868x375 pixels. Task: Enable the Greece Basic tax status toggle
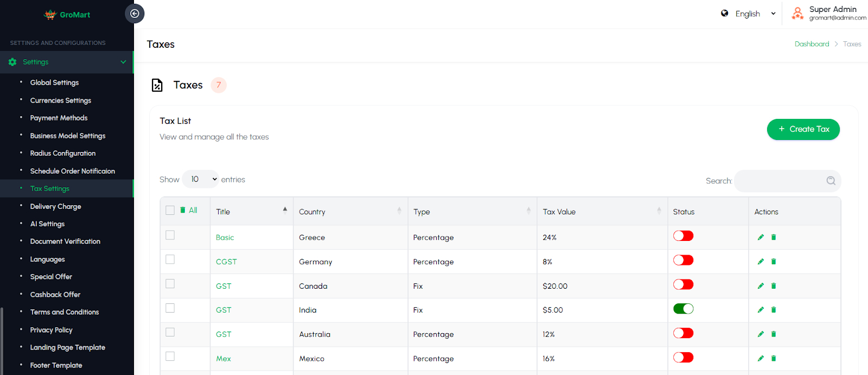(683, 236)
